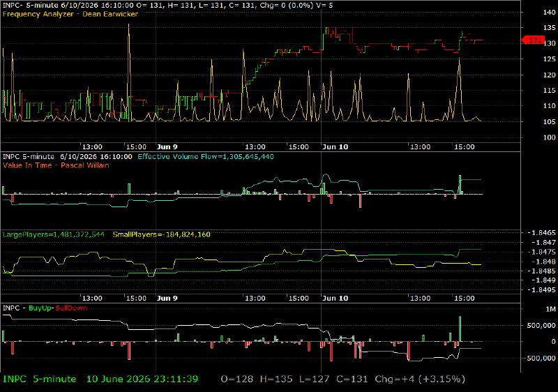Click the C=131 status bar value
The height and width of the screenshot is (392, 558).
(x=352, y=379)
